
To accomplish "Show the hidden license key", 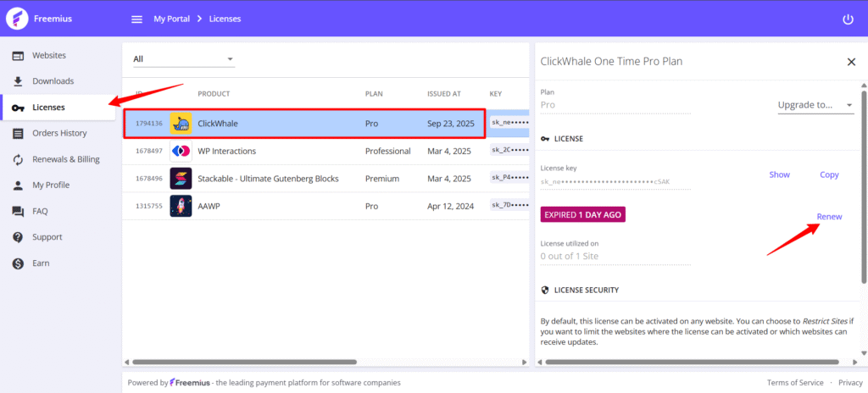I will point(780,175).
